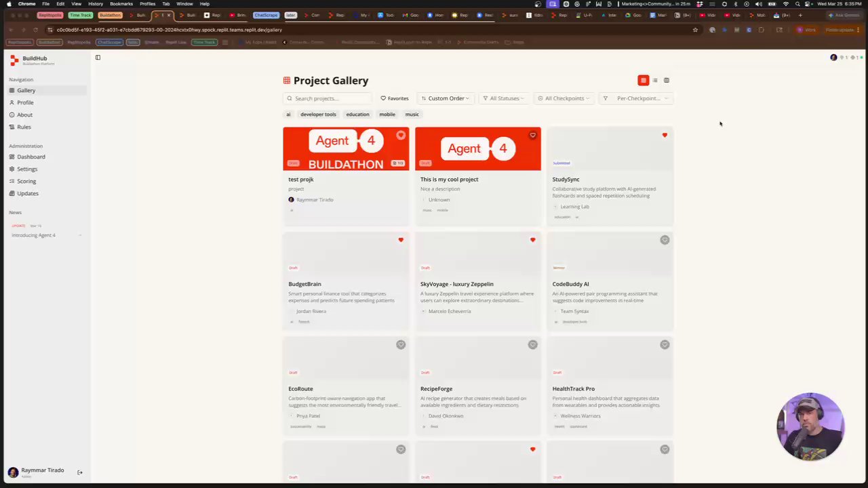
Task: Click the browser address bar URL
Action: (169, 30)
